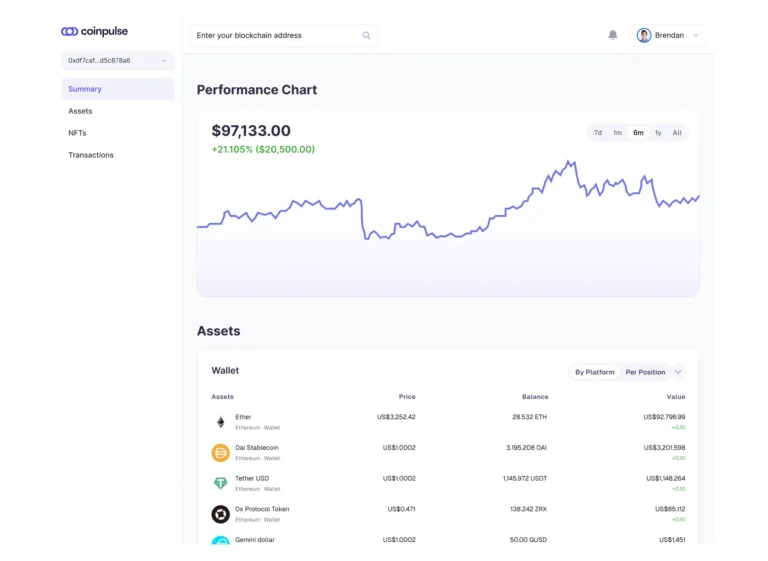Click the Price column header
Viewport: 768px width, 561px height.
(407, 397)
